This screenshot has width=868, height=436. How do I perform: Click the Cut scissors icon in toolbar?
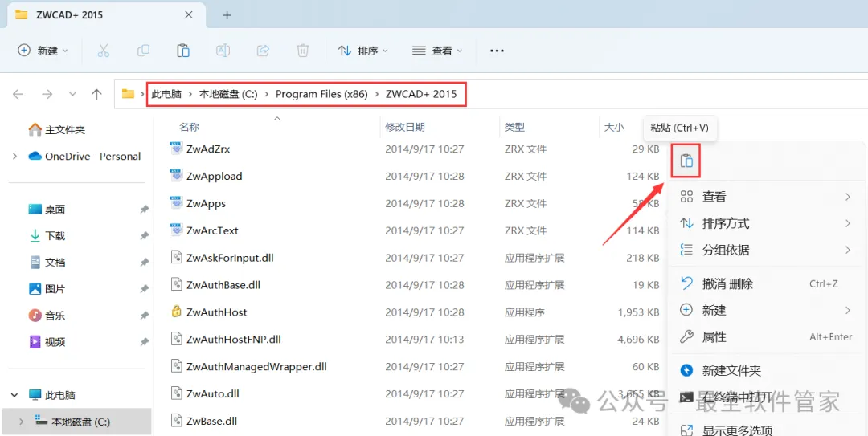tap(104, 51)
